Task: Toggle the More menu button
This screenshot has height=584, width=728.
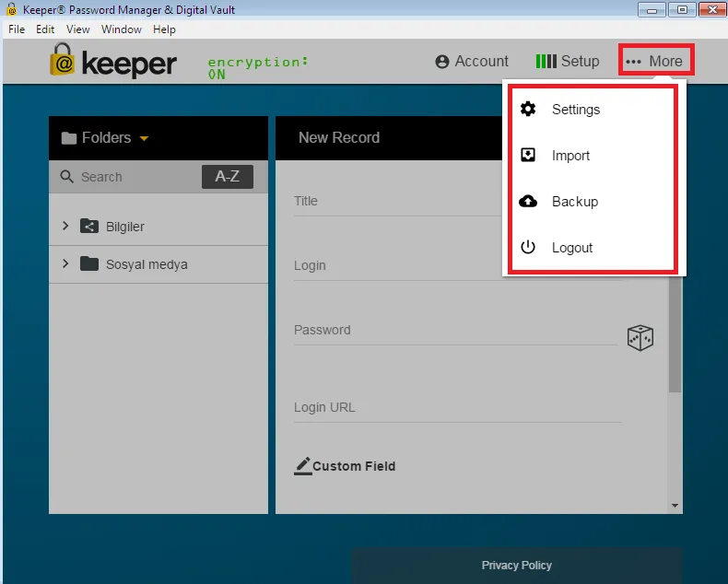Action: point(656,60)
